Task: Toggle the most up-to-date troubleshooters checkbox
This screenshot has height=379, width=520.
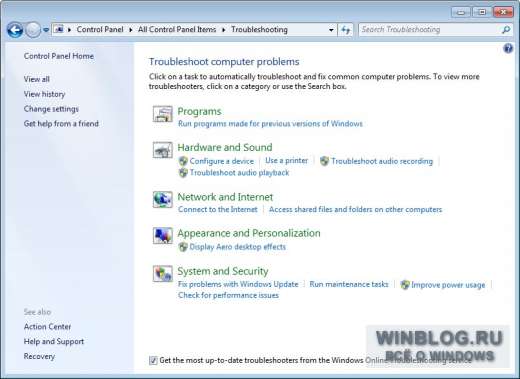Action: tap(153, 360)
